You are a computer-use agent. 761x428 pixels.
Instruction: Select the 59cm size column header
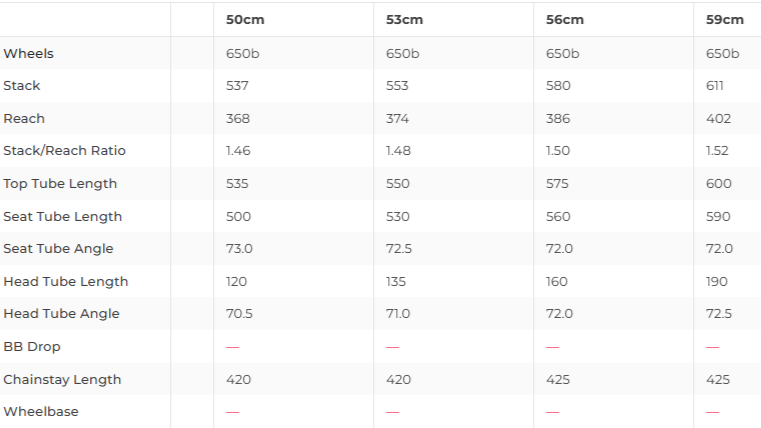click(724, 20)
